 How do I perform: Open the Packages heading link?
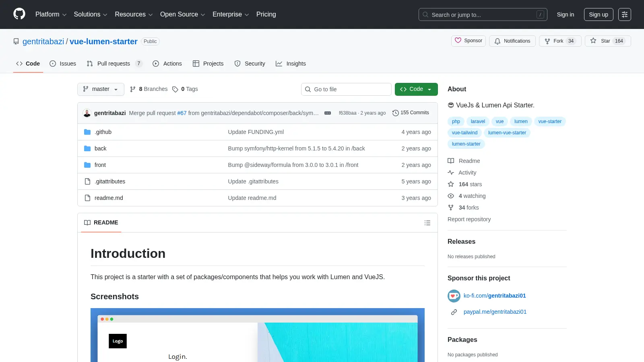pos(462,340)
